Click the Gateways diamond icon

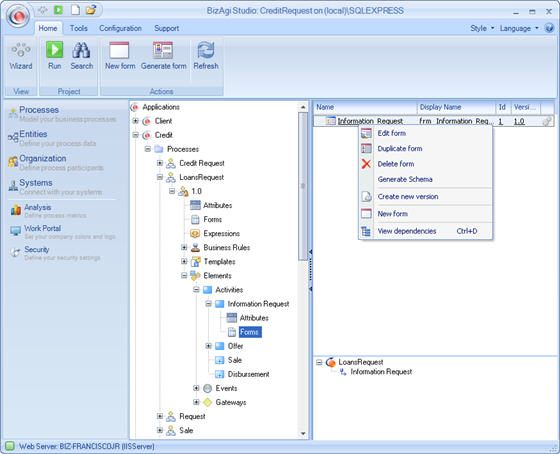[x=208, y=402]
